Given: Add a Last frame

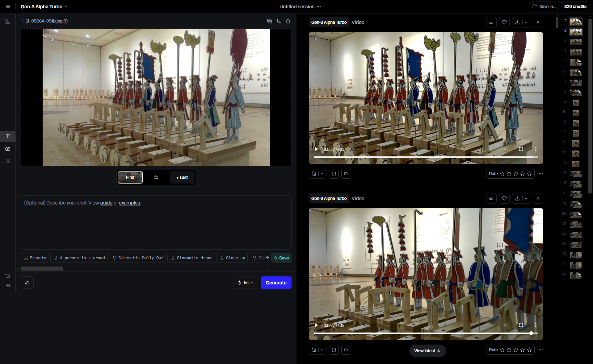Looking at the screenshot, I should click(182, 177).
